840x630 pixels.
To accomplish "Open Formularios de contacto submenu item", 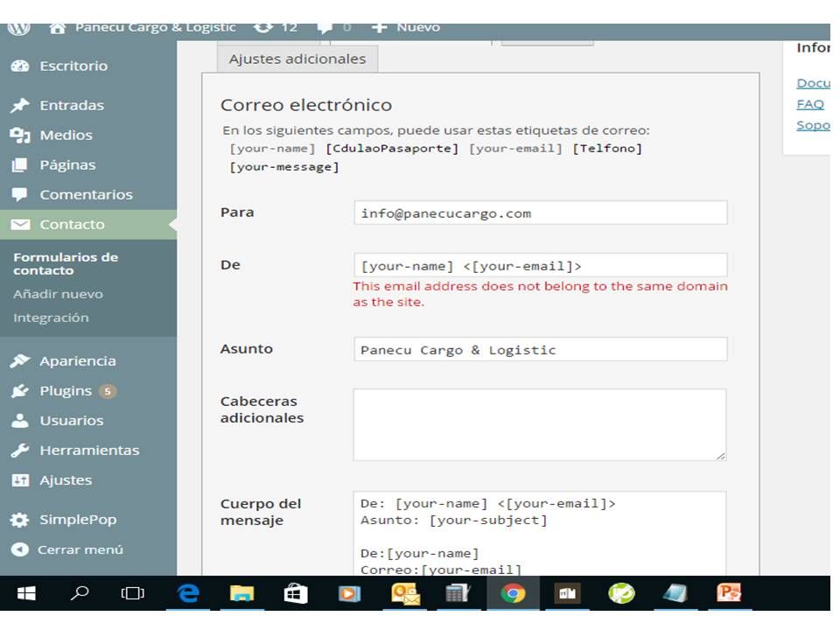I will click(x=66, y=263).
